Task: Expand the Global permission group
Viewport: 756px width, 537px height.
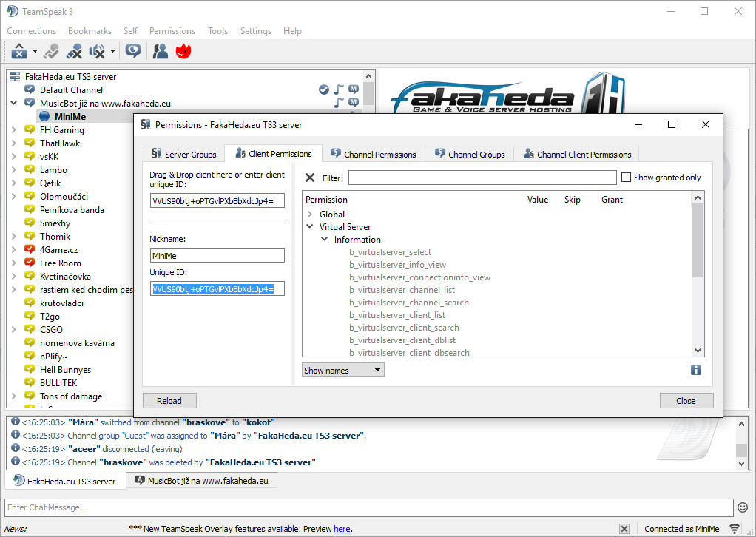Action: click(x=310, y=214)
